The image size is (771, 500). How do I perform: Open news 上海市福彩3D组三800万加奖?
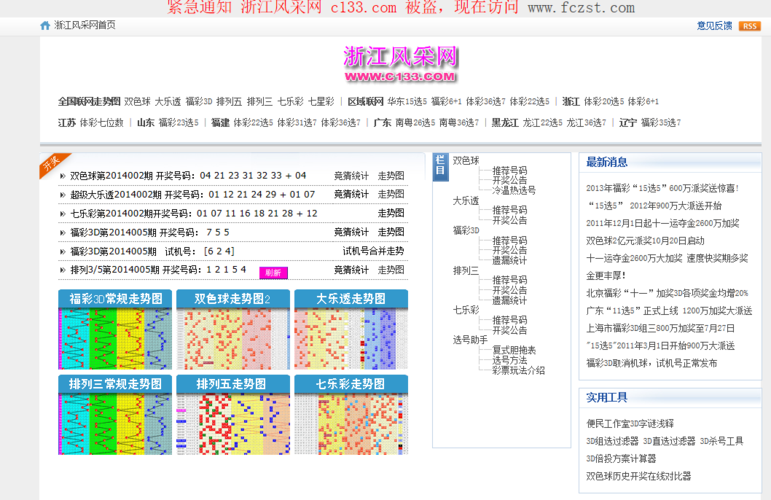660,328
